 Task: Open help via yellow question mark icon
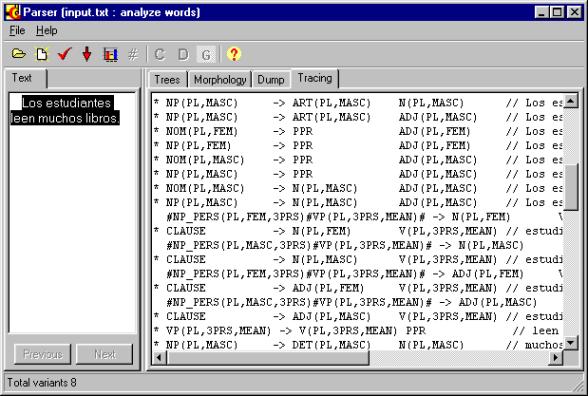[x=234, y=54]
